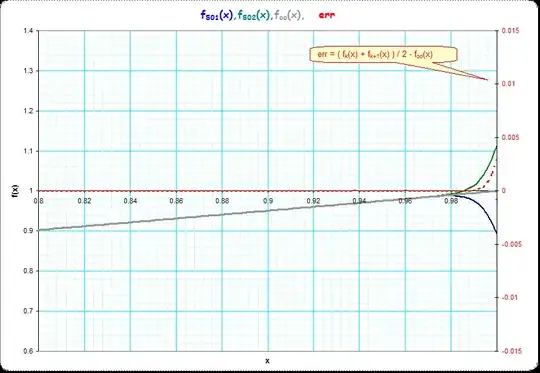Click the 0.015 right axis label
Viewport: 540px width, 373px height.
pyautogui.click(x=510, y=31)
